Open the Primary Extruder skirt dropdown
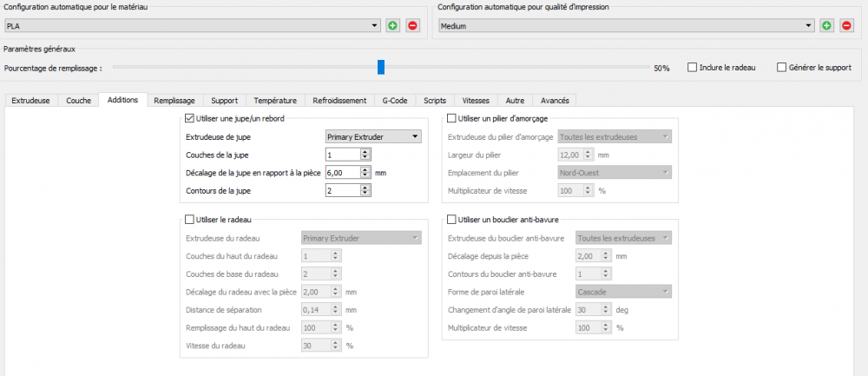 coord(372,136)
